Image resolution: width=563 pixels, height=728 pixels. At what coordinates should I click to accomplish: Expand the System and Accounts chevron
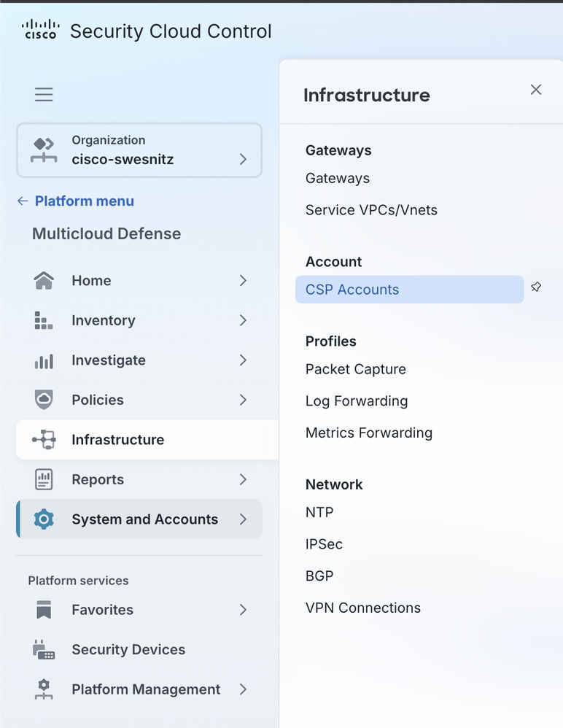click(x=243, y=519)
